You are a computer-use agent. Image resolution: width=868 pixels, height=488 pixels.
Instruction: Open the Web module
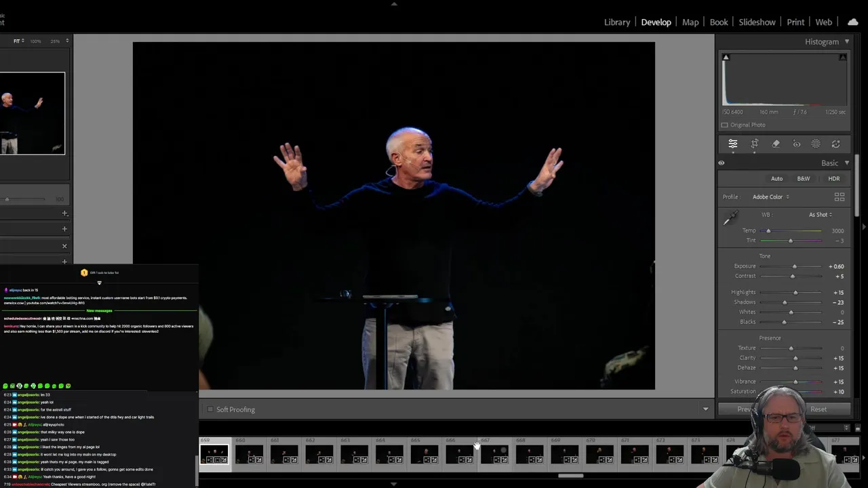[823, 22]
